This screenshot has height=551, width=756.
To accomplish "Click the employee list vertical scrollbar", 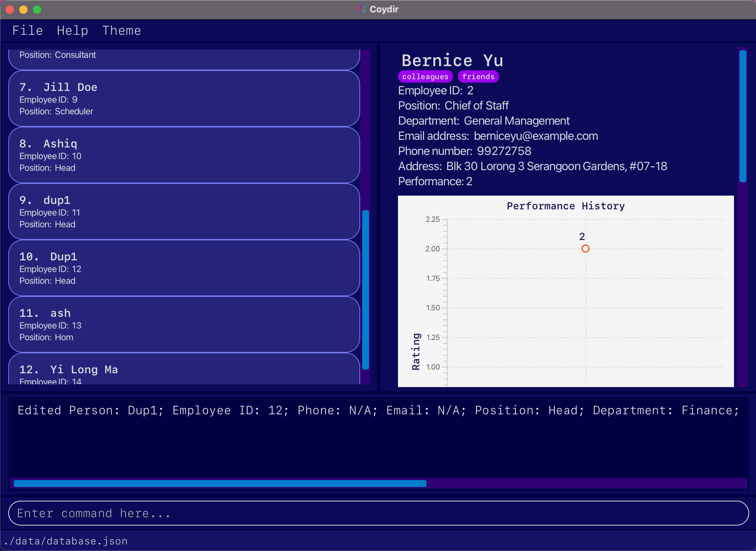I will point(366,289).
